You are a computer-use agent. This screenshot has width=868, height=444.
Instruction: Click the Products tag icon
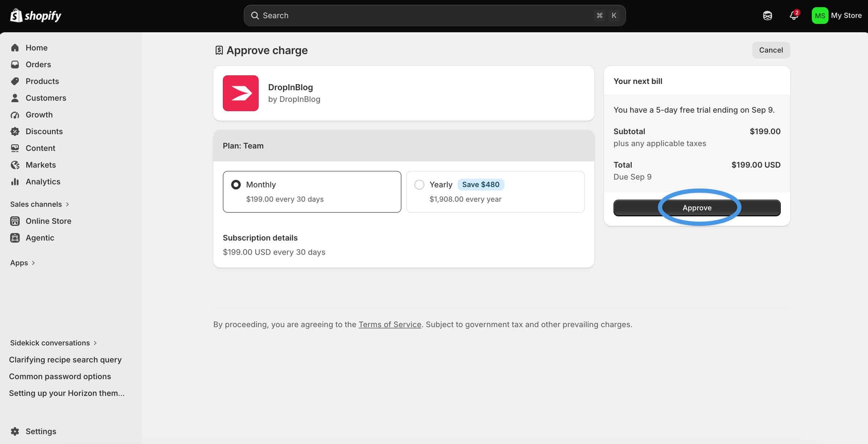click(x=15, y=81)
